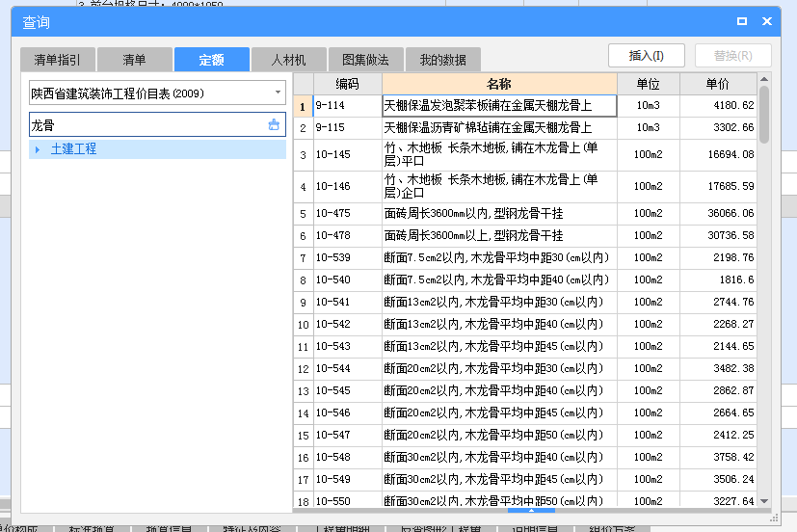Select code cell 10-146
The image size is (797, 532).
[x=348, y=187]
